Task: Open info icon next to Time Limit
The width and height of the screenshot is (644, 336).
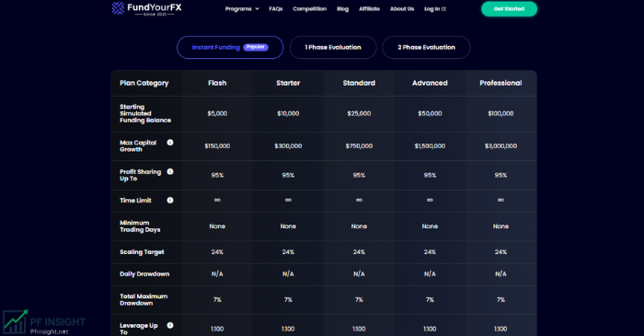Action: [170, 201]
